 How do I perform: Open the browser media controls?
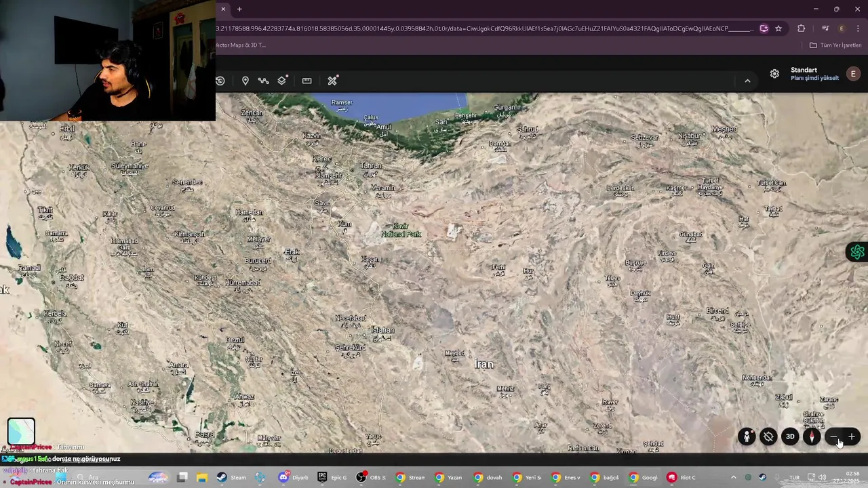pos(825,28)
